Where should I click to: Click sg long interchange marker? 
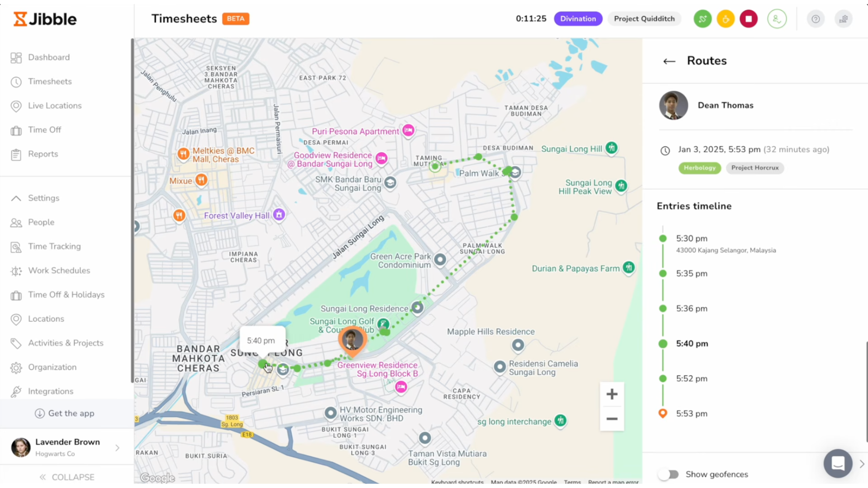(x=561, y=421)
